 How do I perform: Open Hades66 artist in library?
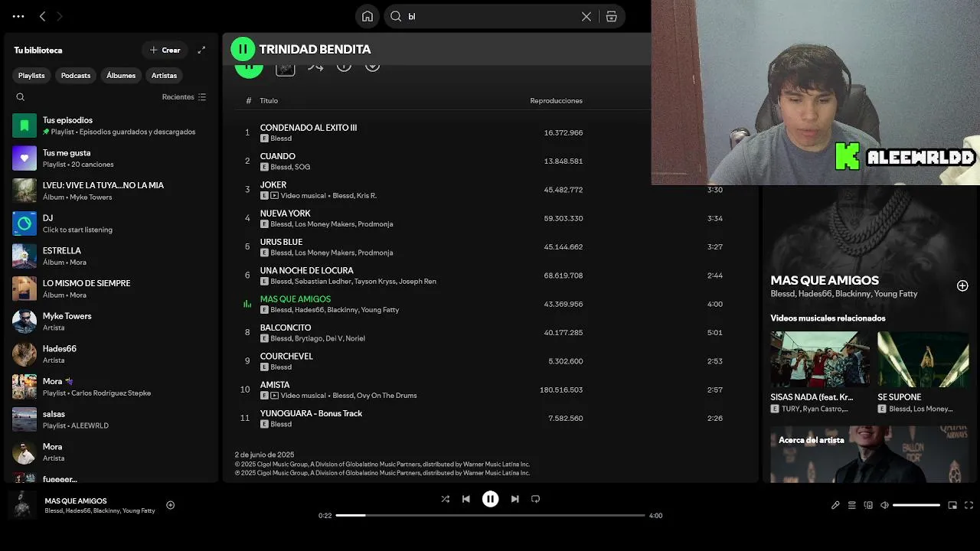(111, 354)
